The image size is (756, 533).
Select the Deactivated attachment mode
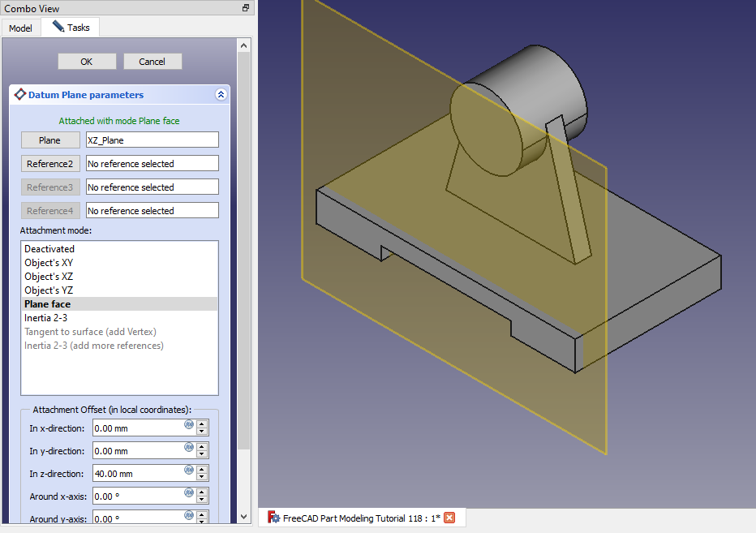point(49,249)
